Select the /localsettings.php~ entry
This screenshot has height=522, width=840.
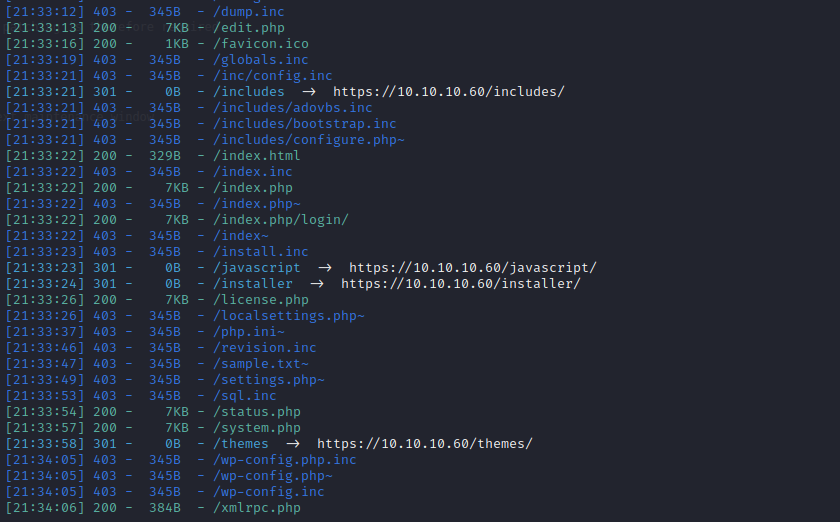coord(289,316)
